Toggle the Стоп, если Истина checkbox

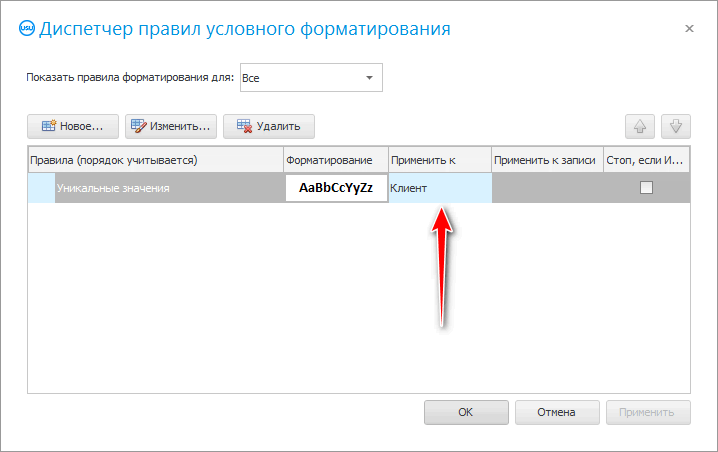point(646,188)
